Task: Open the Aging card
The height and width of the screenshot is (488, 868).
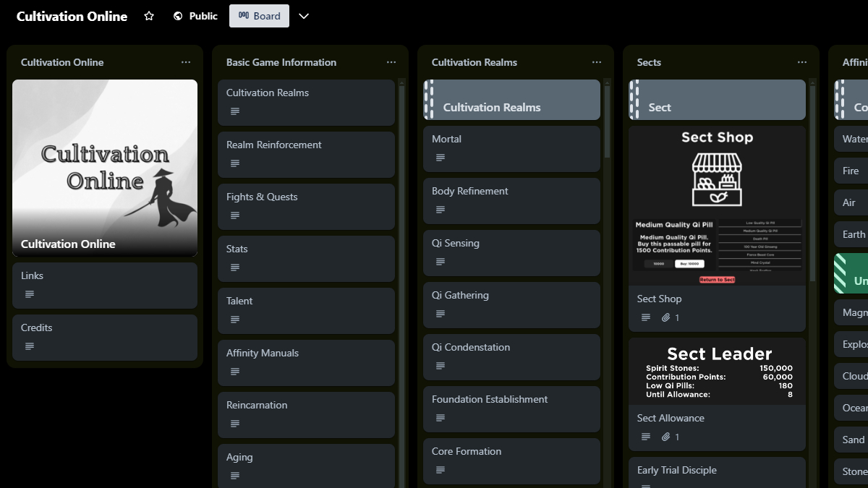Action: point(306,466)
